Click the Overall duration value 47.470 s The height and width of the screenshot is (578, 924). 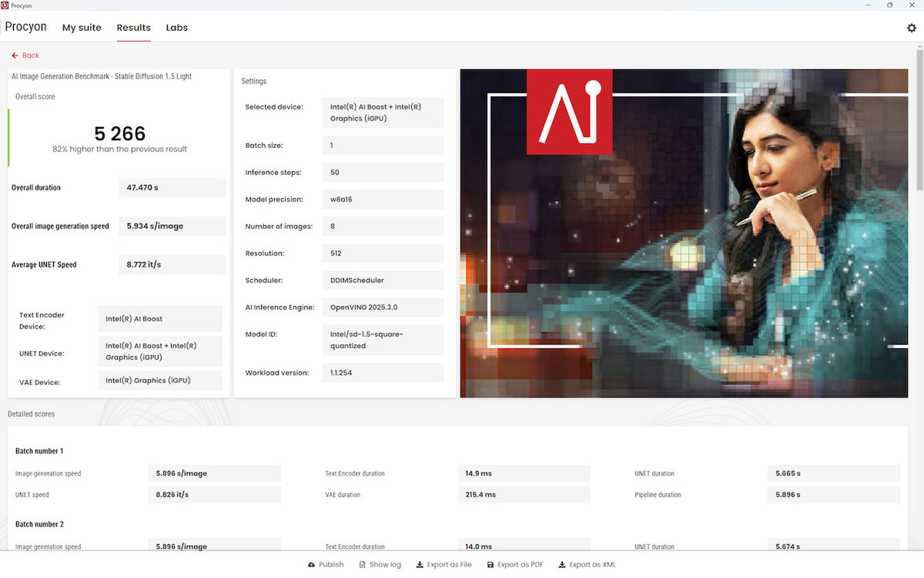tap(172, 187)
